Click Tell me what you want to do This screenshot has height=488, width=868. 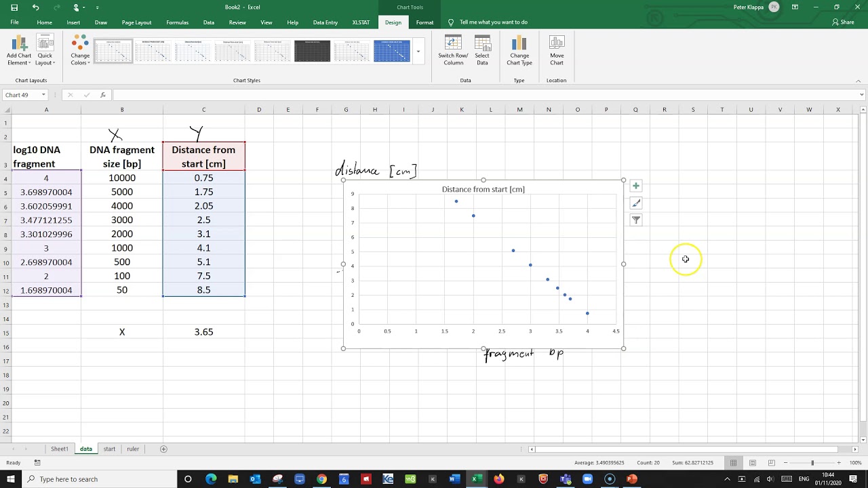coord(493,22)
